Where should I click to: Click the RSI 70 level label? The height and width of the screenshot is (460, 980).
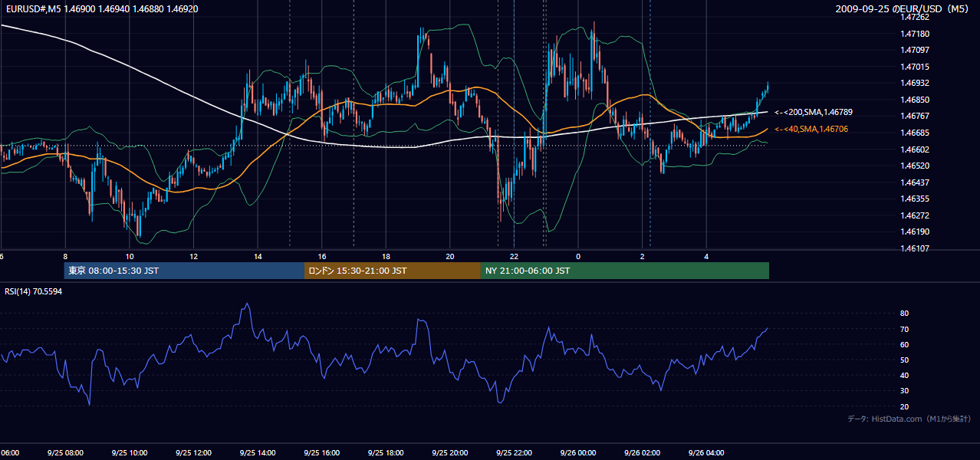(x=904, y=329)
